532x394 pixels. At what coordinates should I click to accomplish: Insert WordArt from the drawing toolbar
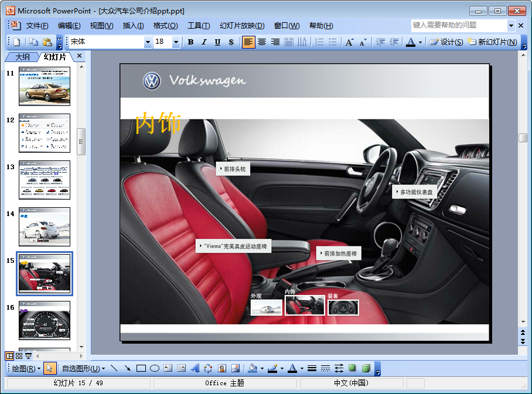(195, 368)
